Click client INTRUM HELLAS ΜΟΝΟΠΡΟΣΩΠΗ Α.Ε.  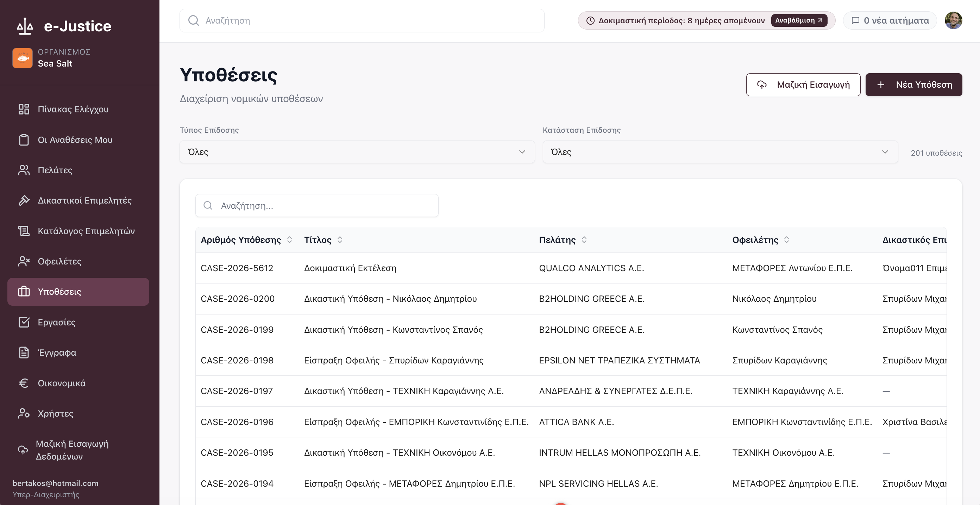[620, 453]
